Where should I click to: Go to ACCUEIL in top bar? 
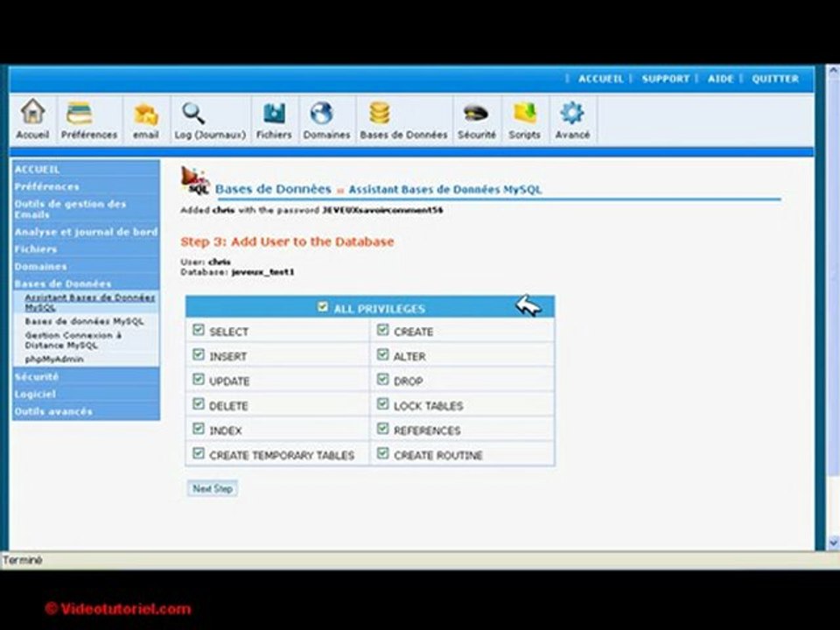600,79
